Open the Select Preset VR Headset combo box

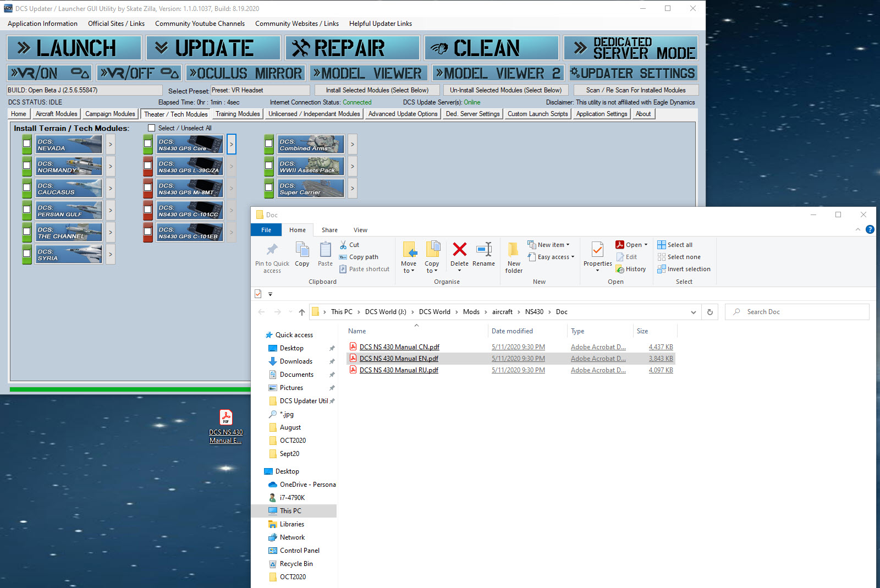(260, 90)
